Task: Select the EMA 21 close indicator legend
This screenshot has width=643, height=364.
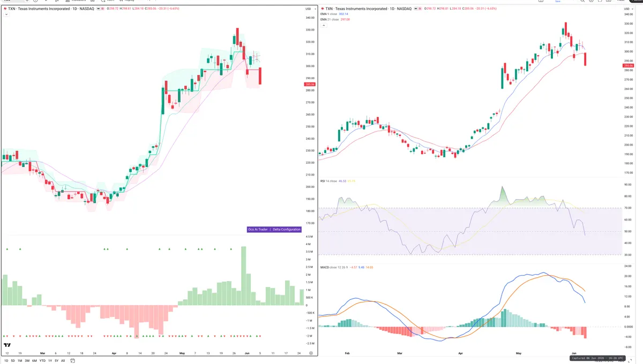Action: 330,19
